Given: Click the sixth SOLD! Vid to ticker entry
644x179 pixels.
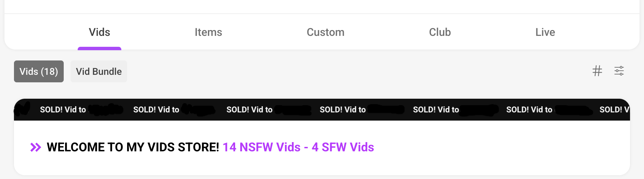Looking at the screenshot, I should point(529,110).
